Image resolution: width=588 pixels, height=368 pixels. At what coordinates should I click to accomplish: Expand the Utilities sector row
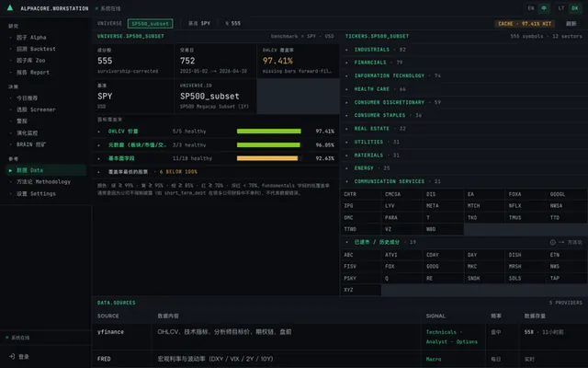[x=464, y=142]
